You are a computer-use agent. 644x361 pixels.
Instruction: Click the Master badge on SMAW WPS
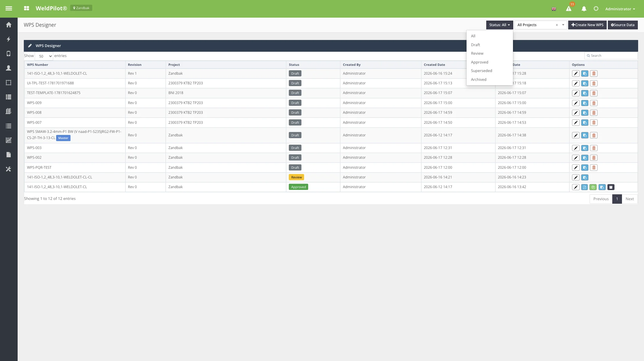click(x=63, y=138)
